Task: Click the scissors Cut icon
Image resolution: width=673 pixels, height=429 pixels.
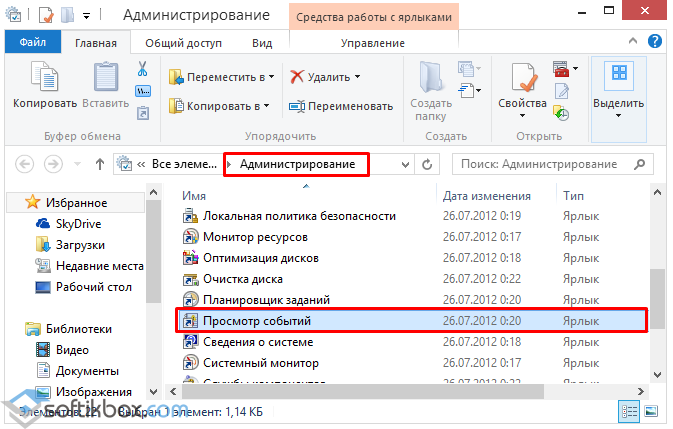Action: (x=142, y=70)
